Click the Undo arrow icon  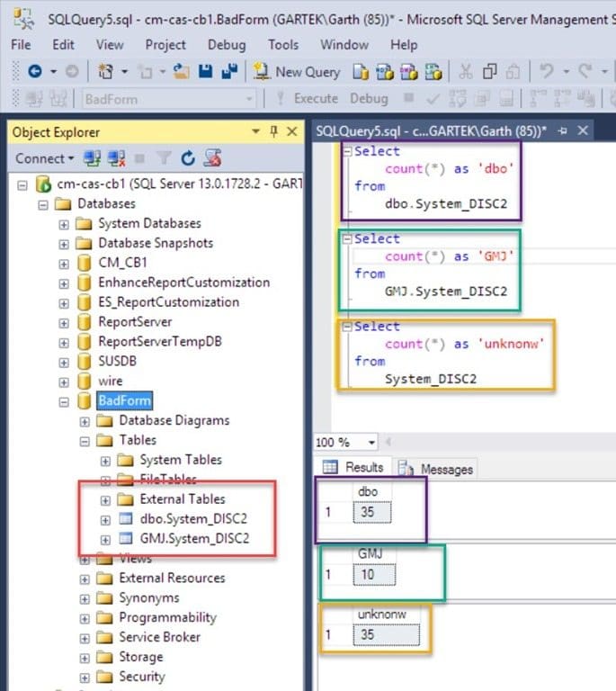tap(547, 70)
